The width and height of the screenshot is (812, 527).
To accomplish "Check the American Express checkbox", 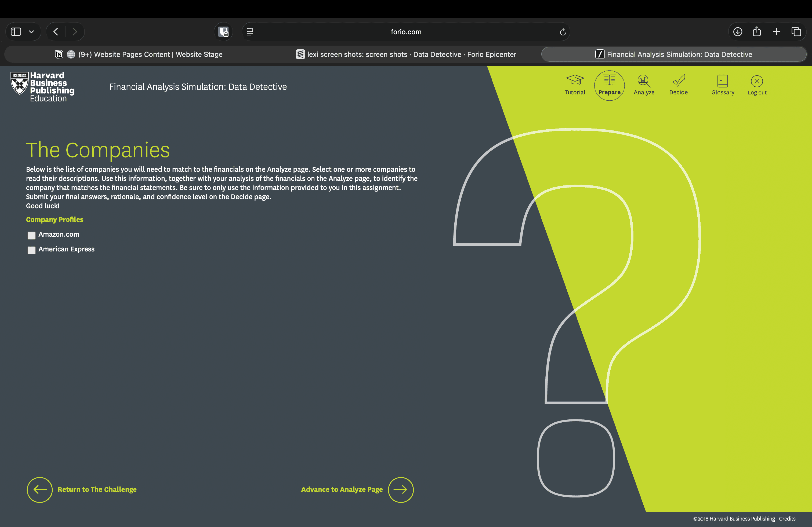I will [x=31, y=250].
